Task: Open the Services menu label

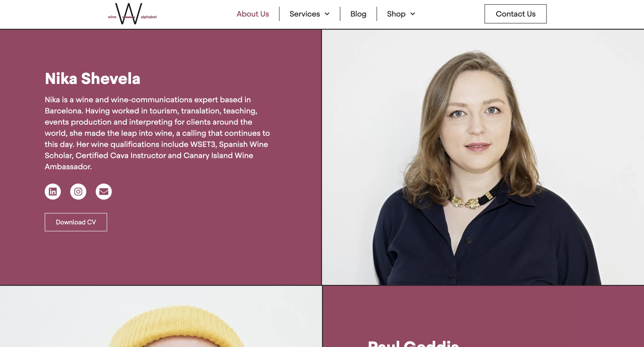Action: click(305, 14)
